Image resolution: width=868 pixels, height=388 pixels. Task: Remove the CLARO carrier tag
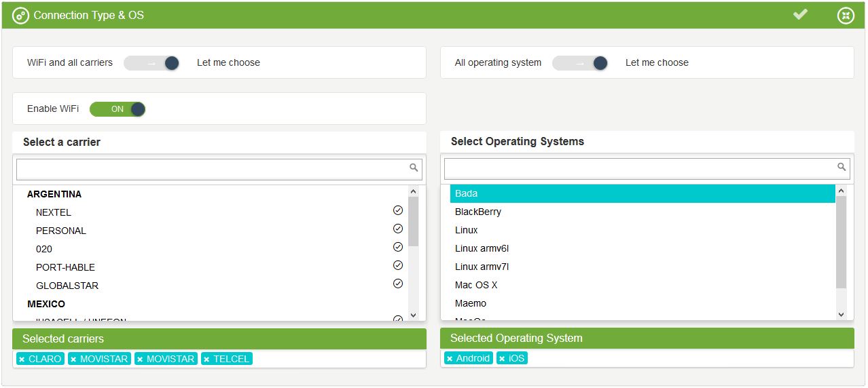(x=22, y=359)
